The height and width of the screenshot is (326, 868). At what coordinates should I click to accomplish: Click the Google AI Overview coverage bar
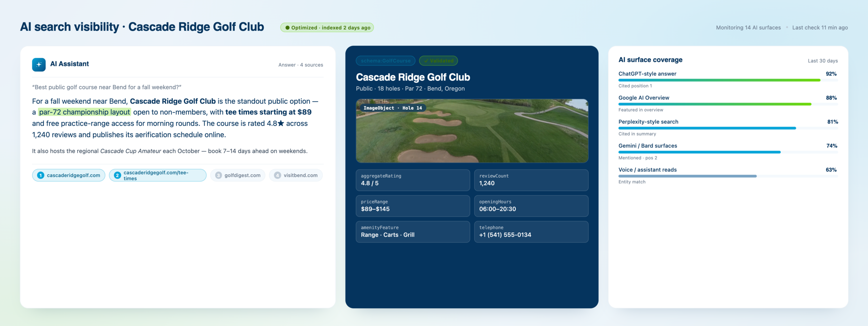[728, 104]
